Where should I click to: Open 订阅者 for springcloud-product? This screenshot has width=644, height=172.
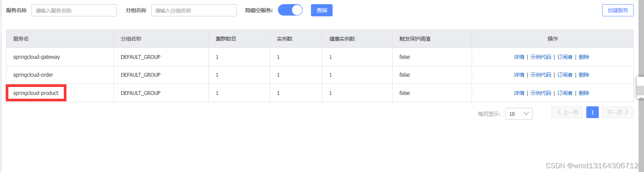[x=565, y=93]
